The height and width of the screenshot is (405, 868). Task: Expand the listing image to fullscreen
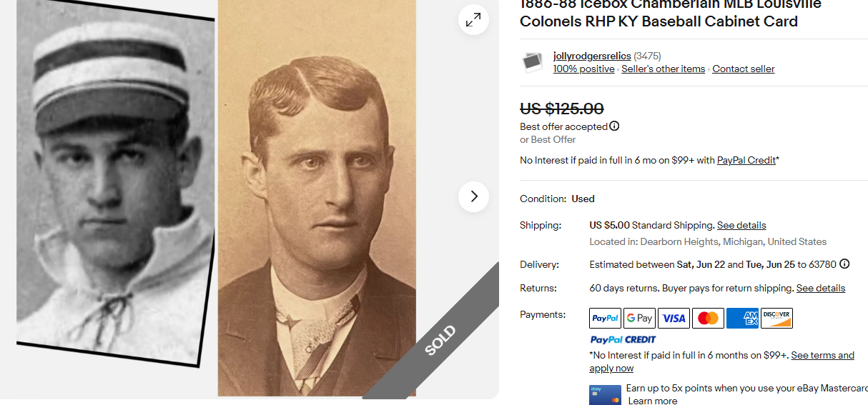473,20
